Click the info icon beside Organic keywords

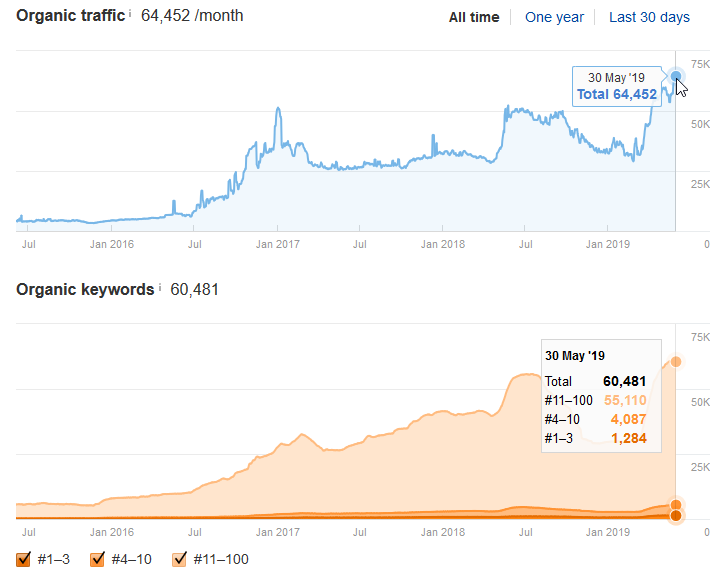[x=159, y=287]
